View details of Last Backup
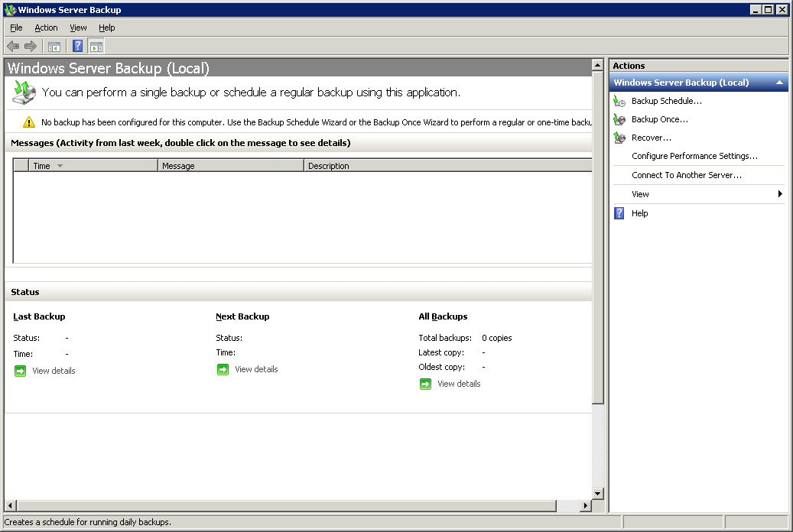Screen dimensions: 793x532 point(54,371)
